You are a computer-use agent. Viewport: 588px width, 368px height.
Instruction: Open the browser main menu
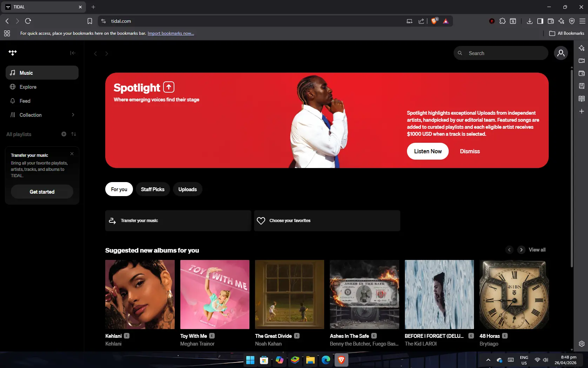pyautogui.click(x=582, y=21)
